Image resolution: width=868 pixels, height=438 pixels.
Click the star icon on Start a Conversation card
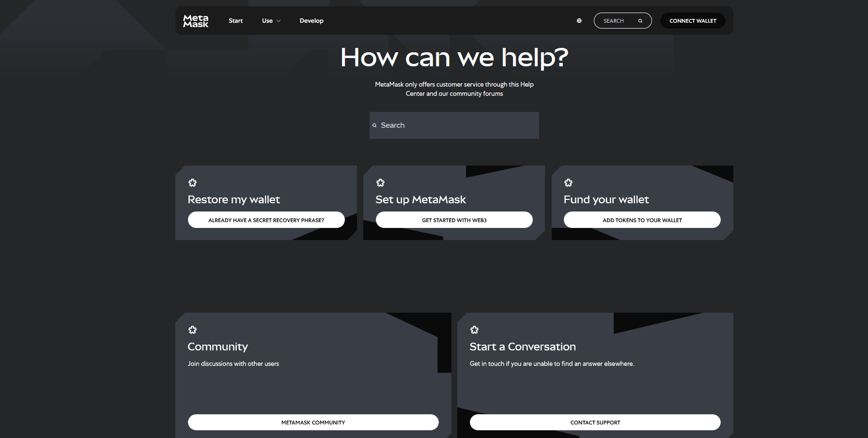coord(474,330)
